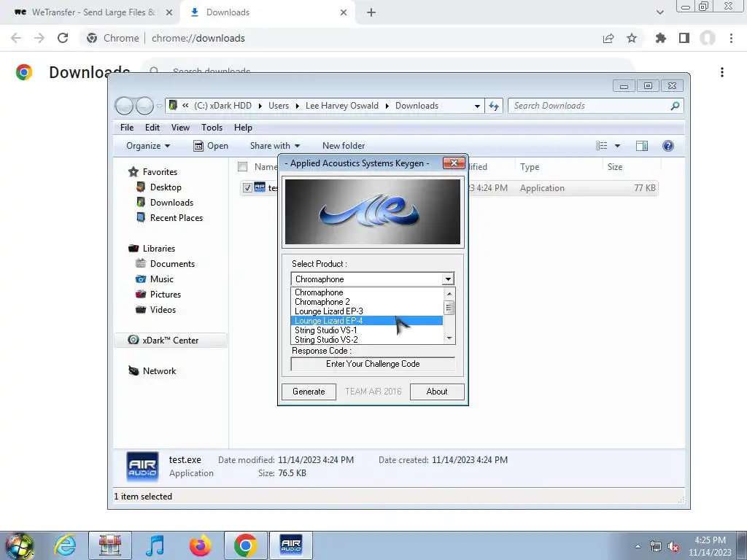Click the AIR Audio taskbar button
747x560 pixels.
pos(291,545)
